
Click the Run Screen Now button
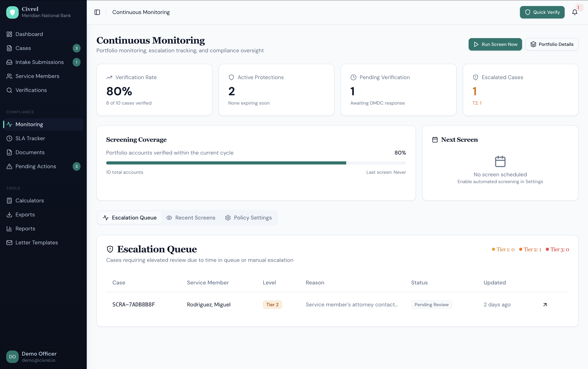point(495,44)
